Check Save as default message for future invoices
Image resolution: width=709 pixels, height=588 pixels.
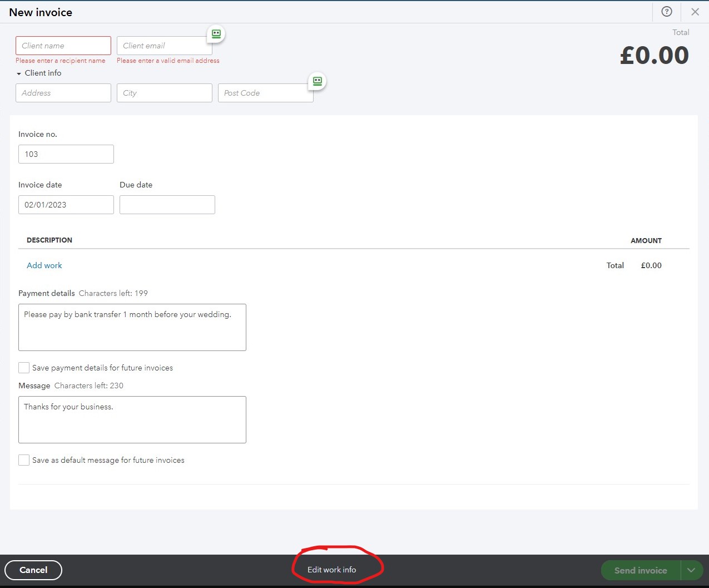pyautogui.click(x=23, y=460)
